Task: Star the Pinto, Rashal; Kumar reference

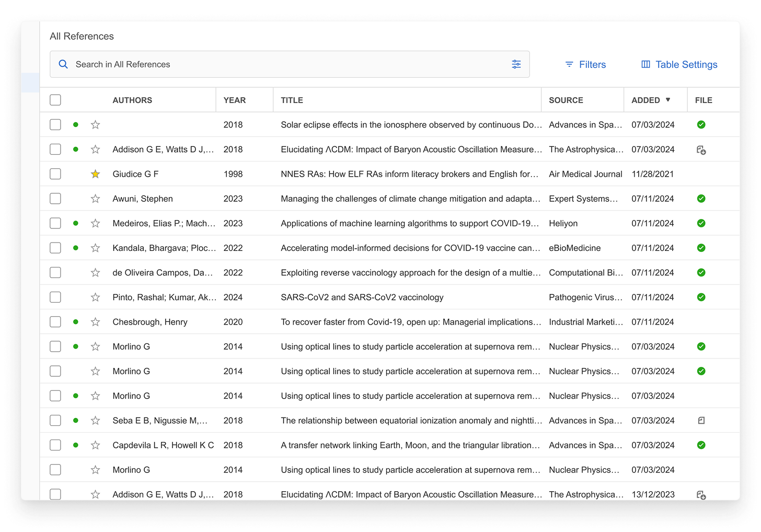Action: pos(95,297)
